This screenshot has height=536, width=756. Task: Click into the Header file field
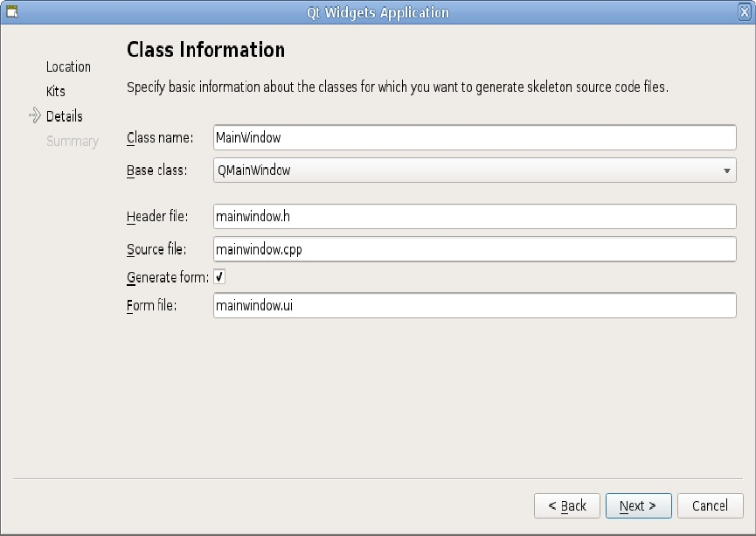tap(475, 216)
